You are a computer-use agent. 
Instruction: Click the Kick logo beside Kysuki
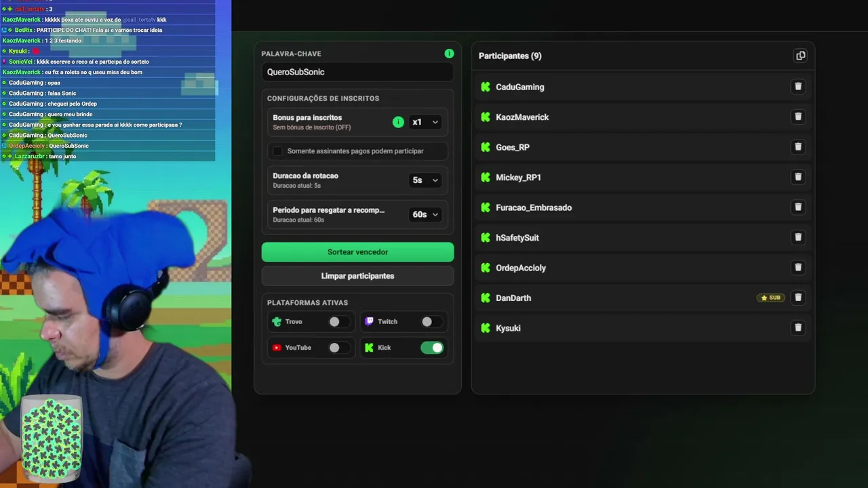[486, 328]
